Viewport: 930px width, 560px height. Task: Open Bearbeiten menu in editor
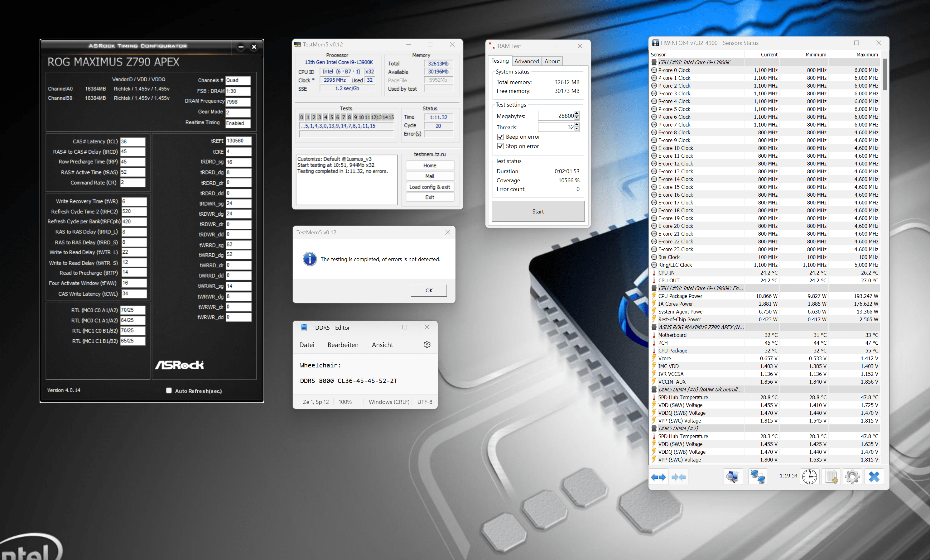pyautogui.click(x=343, y=345)
